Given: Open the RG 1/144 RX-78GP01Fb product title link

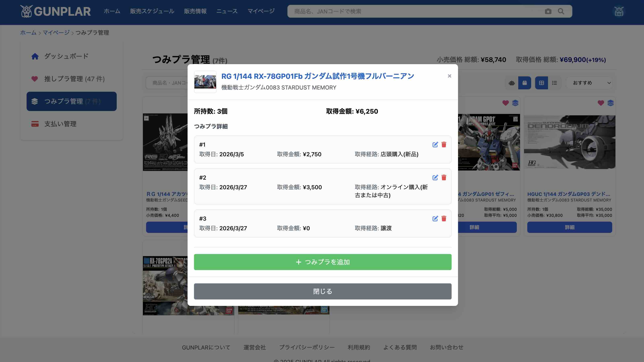Looking at the screenshot, I should click(318, 76).
